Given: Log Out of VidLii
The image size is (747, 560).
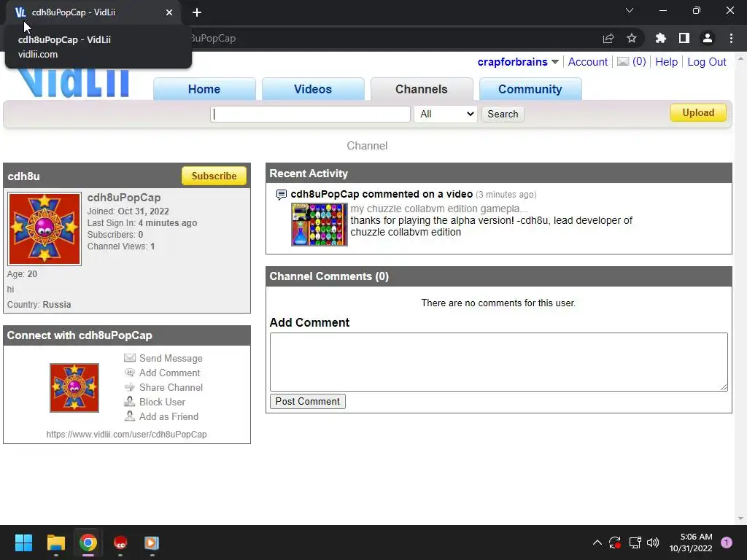Looking at the screenshot, I should pyautogui.click(x=706, y=62).
